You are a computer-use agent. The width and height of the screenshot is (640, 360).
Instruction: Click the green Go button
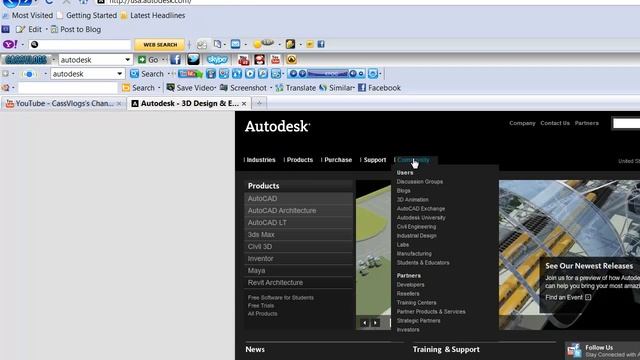click(x=148, y=60)
